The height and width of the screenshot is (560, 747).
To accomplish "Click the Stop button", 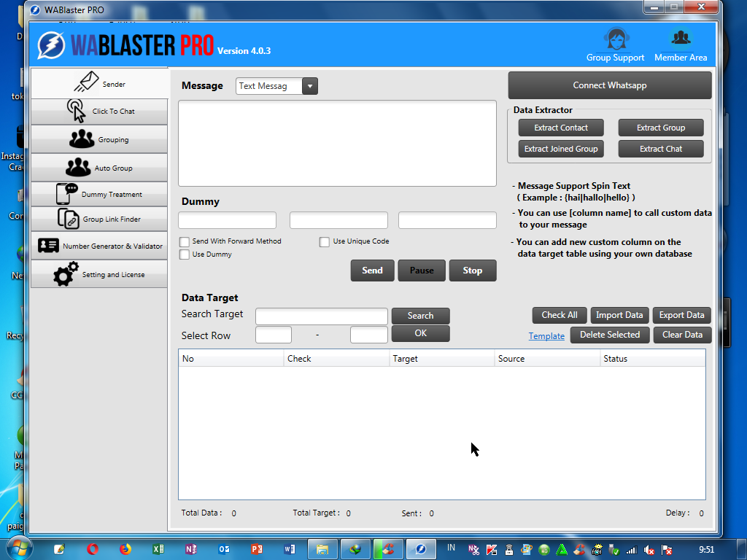I will coord(473,271).
